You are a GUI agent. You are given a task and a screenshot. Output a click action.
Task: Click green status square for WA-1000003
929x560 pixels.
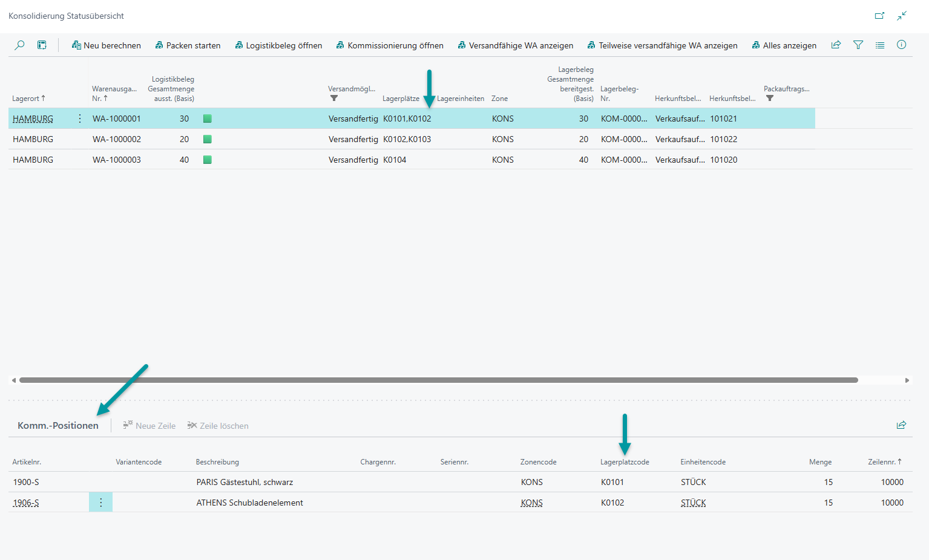click(x=208, y=160)
